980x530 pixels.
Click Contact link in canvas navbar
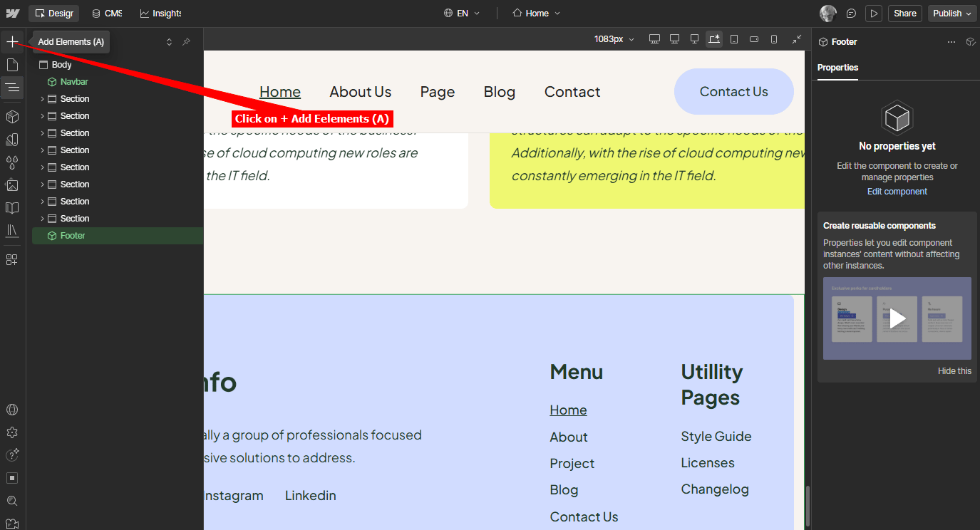pyautogui.click(x=572, y=92)
